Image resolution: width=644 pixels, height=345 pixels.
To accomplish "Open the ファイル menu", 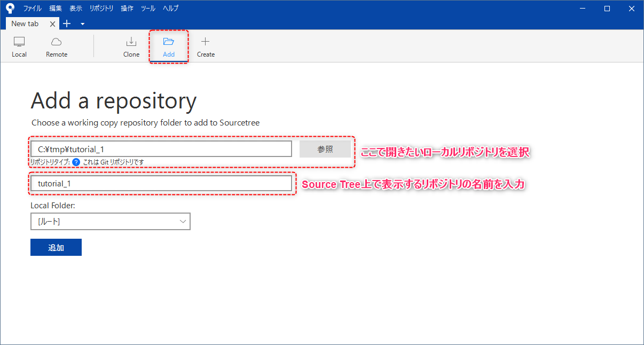I will point(32,8).
